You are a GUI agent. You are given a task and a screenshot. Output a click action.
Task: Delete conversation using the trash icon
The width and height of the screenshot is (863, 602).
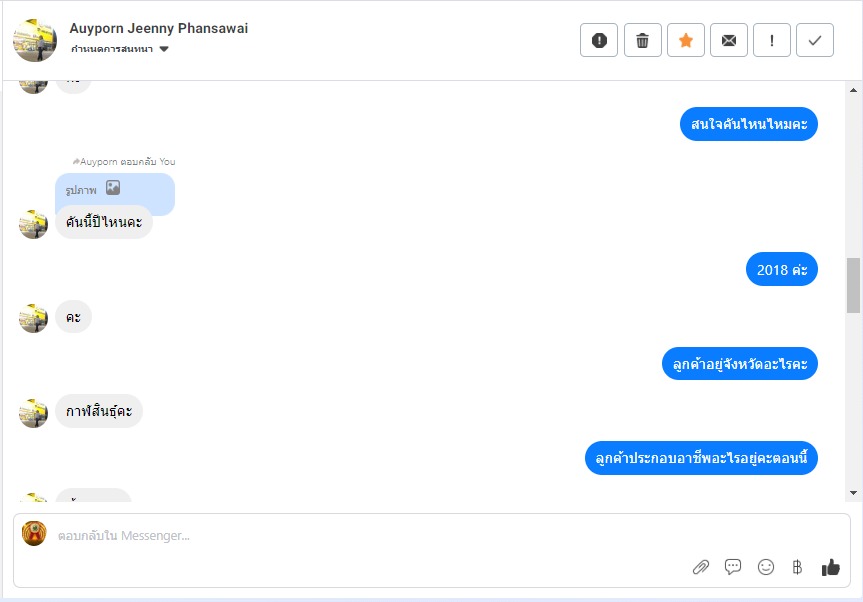coord(642,40)
